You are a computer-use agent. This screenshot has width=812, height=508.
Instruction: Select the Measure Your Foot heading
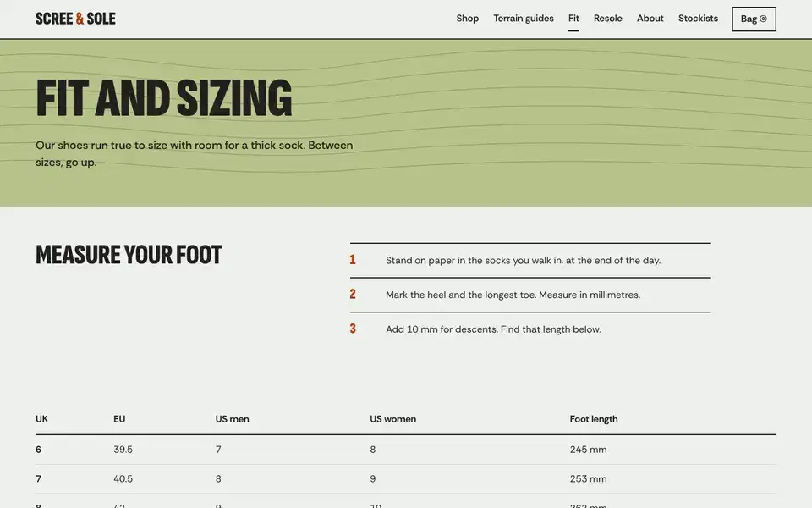(129, 255)
